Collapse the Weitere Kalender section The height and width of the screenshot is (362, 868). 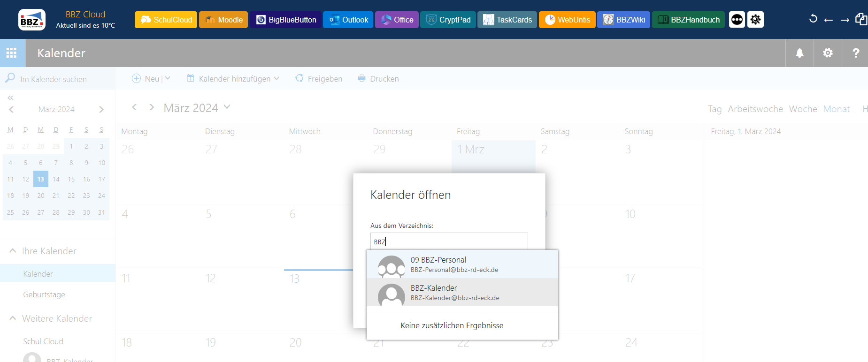(x=13, y=318)
